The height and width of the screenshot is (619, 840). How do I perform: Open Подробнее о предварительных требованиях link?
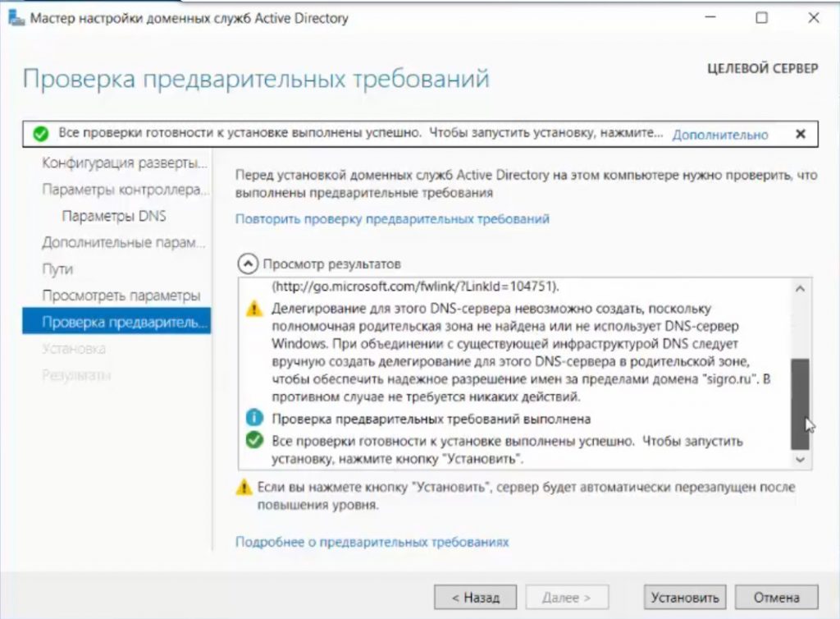click(x=372, y=542)
